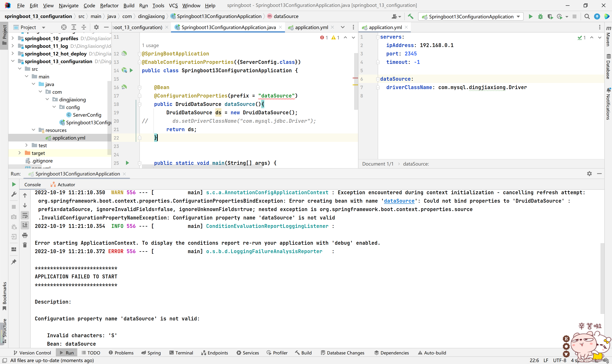Expand all nodes in the Project panel
This screenshot has width=612, height=364.
74,27
